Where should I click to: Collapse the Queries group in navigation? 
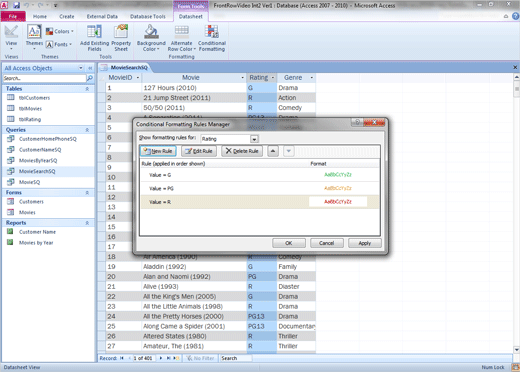[x=87, y=130]
